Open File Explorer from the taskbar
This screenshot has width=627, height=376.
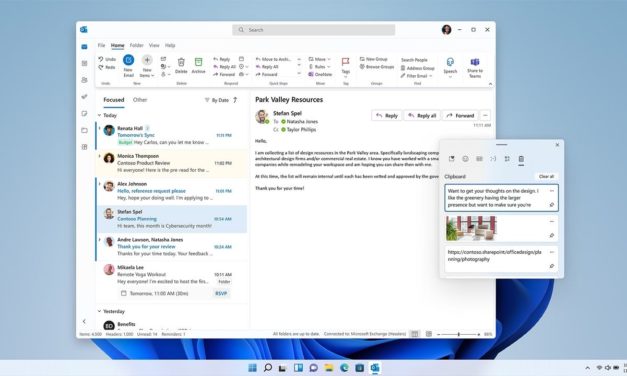329,368
